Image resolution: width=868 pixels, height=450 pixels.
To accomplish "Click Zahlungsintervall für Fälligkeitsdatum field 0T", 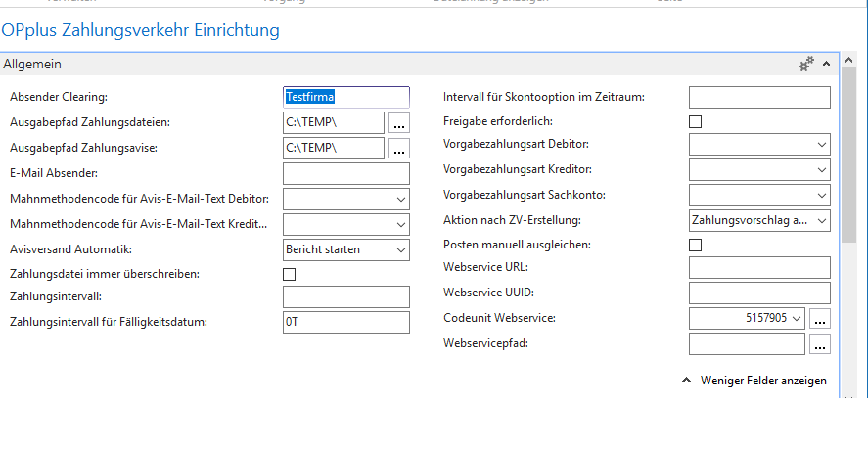I will pyautogui.click(x=346, y=323).
